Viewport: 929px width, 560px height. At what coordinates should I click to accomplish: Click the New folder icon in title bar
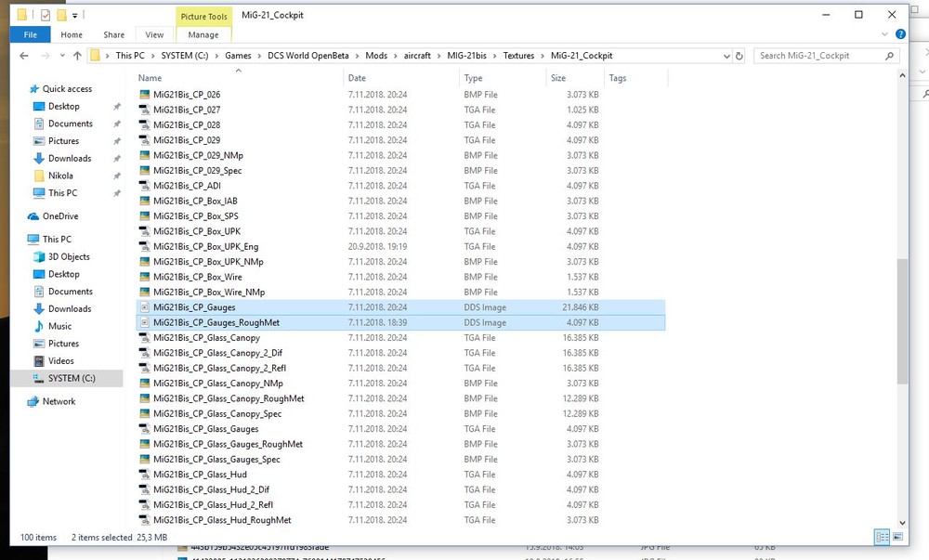pos(61,16)
